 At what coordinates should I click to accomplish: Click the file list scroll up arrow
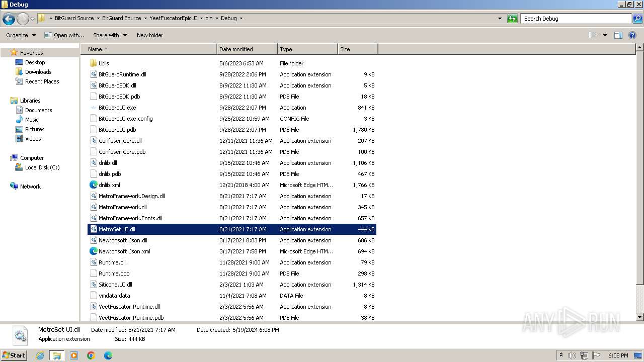(x=640, y=48)
